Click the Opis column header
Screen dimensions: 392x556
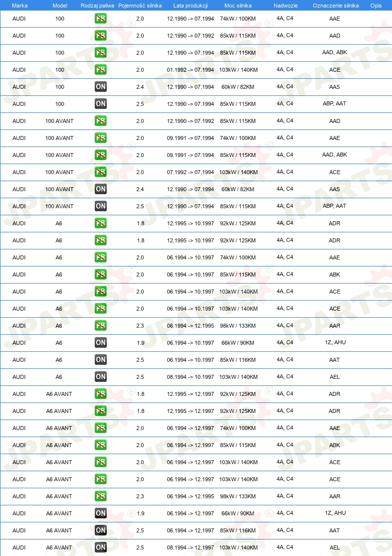pos(376,6)
